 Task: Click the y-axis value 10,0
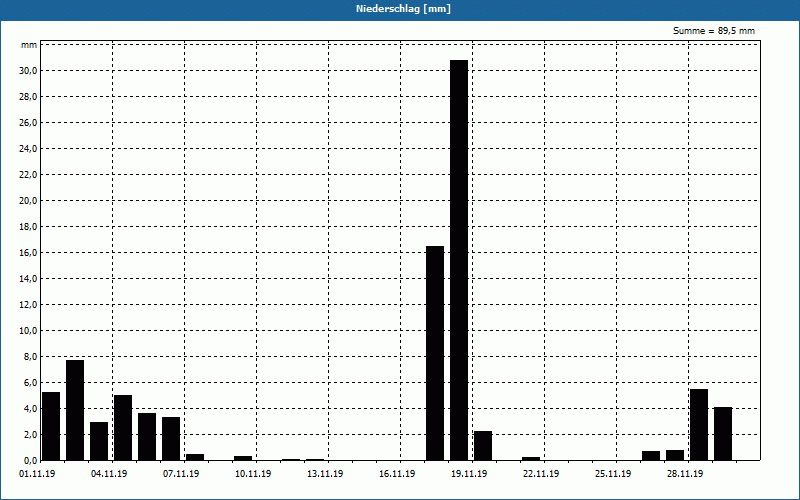[28, 331]
